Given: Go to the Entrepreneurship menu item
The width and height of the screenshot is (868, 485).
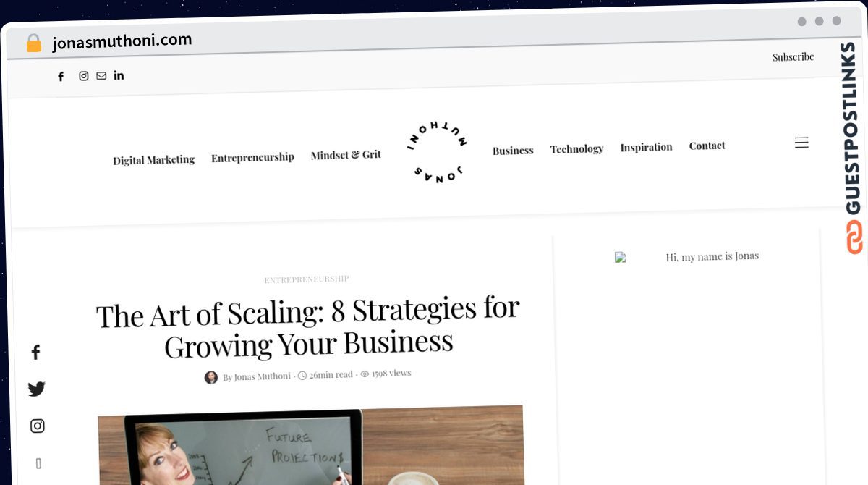Looking at the screenshot, I should 252,157.
